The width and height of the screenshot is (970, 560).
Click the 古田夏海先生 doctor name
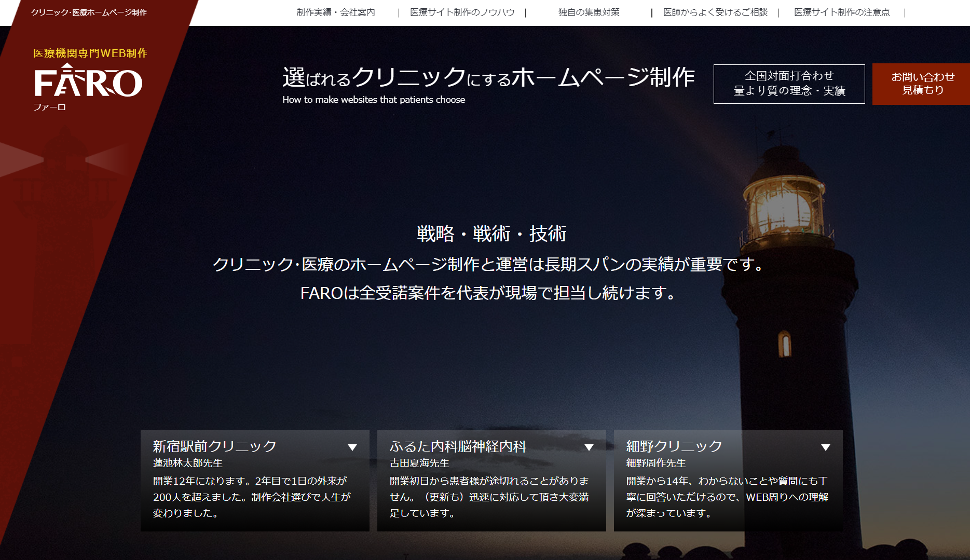[x=419, y=463]
